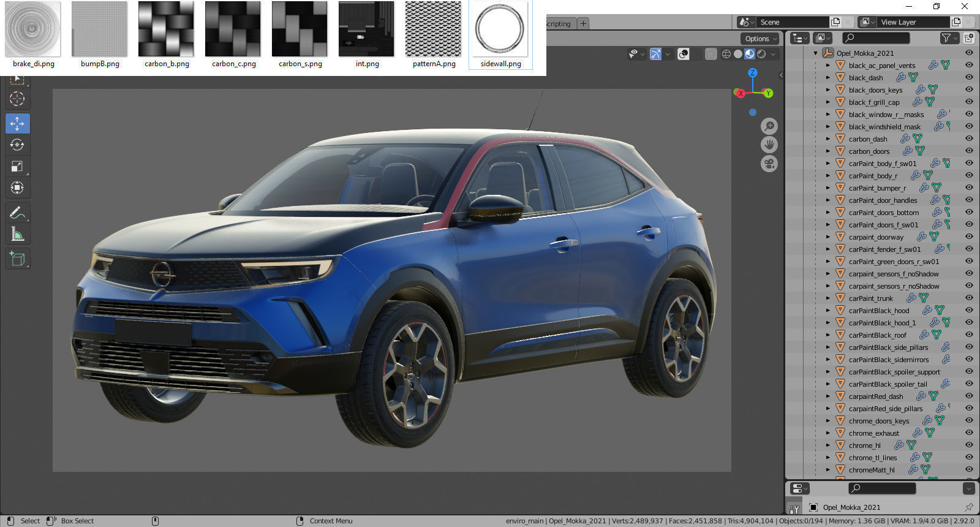Click the View Layer name field
The image size is (980, 527).
(x=913, y=22)
